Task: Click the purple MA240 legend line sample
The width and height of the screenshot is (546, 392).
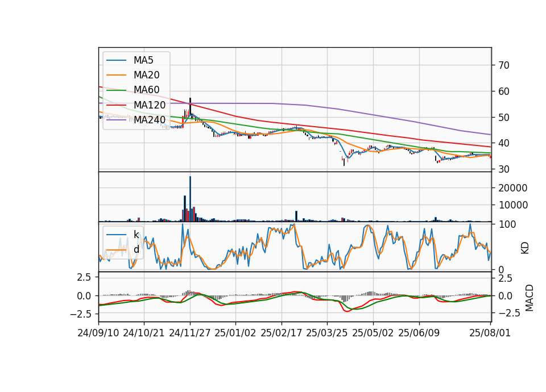Action: 116,120
